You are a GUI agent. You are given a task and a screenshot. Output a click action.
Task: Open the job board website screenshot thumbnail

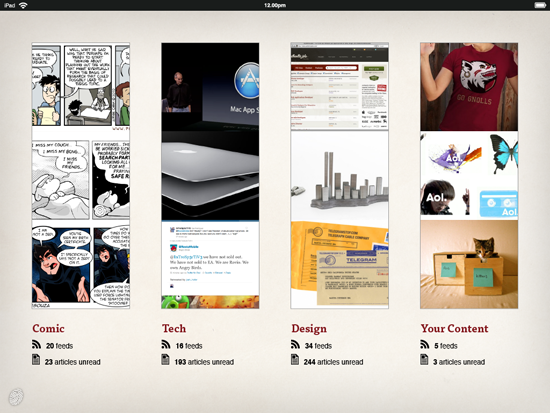click(340, 87)
